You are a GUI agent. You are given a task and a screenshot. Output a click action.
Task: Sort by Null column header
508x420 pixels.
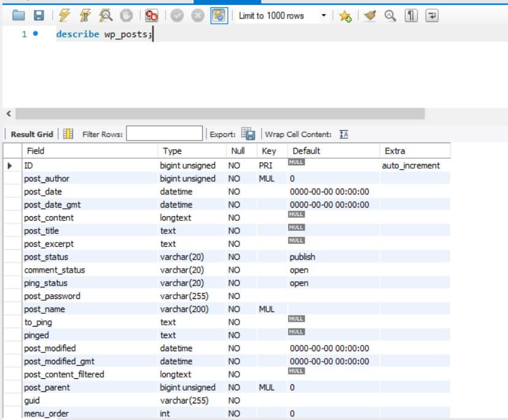click(241, 151)
